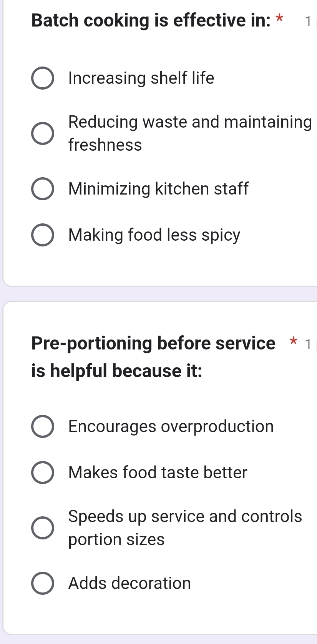Choose the Reducing waste and maintaining freshness radio circle

42,133
